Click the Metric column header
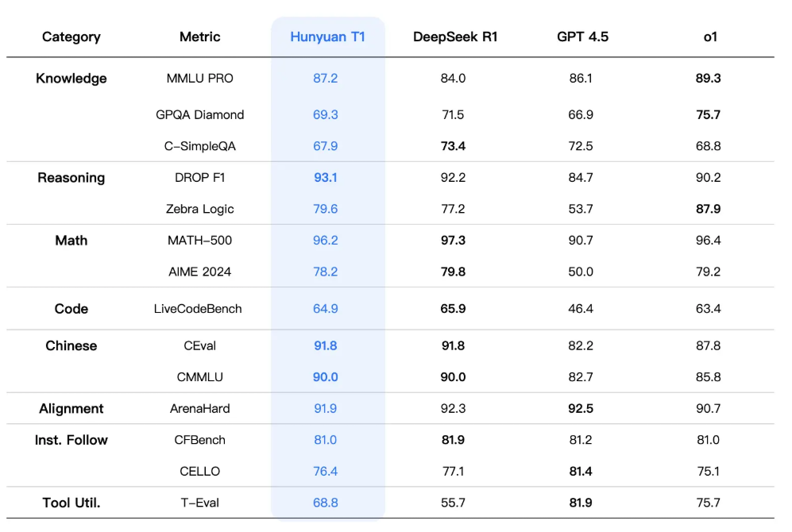The height and width of the screenshot is (532, 792). [x=200, y=37]
